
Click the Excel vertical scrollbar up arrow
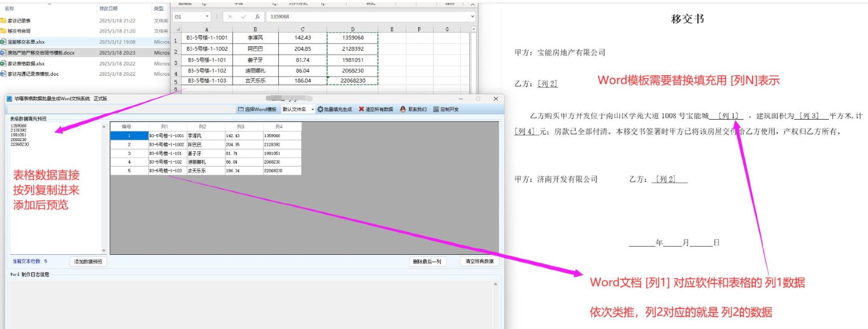[x=474, y=29]
